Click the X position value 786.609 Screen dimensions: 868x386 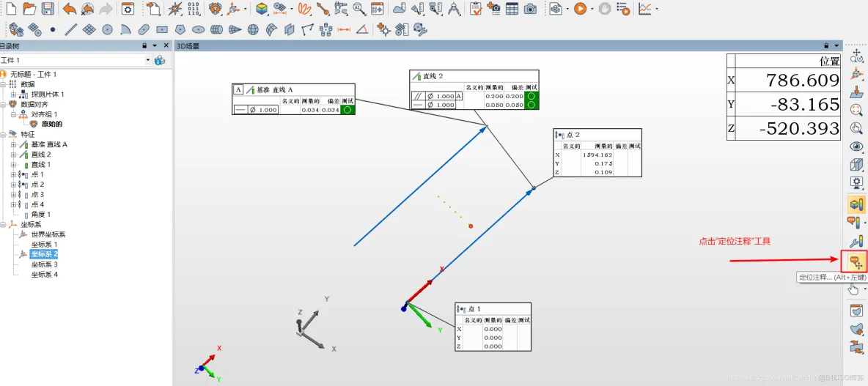[803, 81]
